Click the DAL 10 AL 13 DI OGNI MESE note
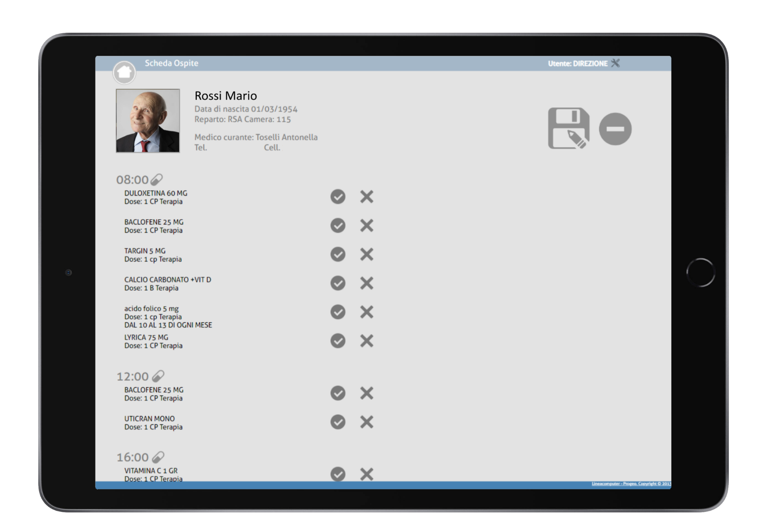Screen dimensions: 764x532 click(x=168, y=325)
